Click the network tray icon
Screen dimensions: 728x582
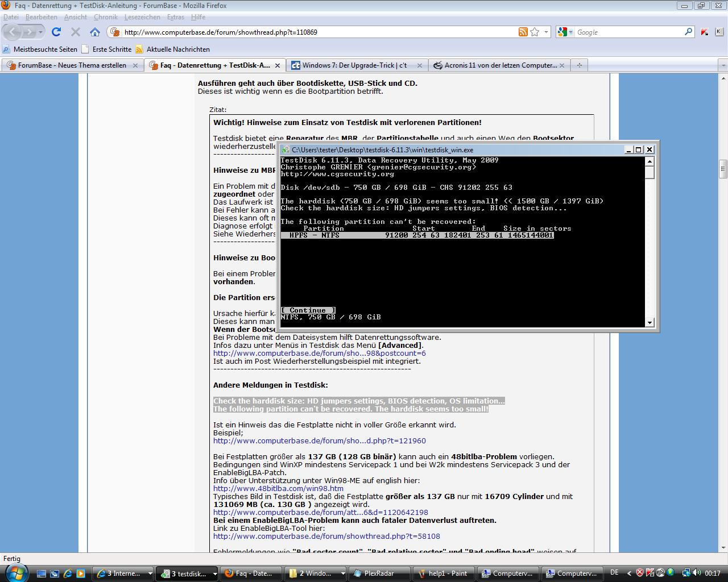[x=686, y=573]
